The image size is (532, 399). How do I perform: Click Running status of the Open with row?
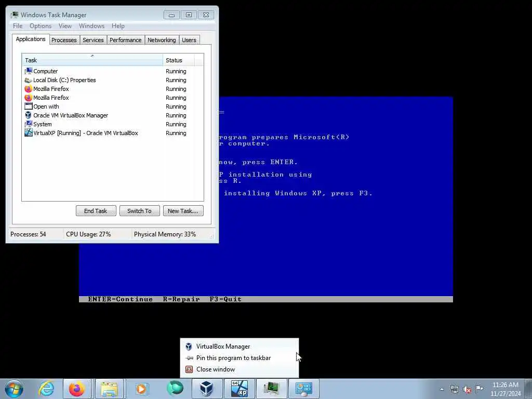click(x=176, y=107)
